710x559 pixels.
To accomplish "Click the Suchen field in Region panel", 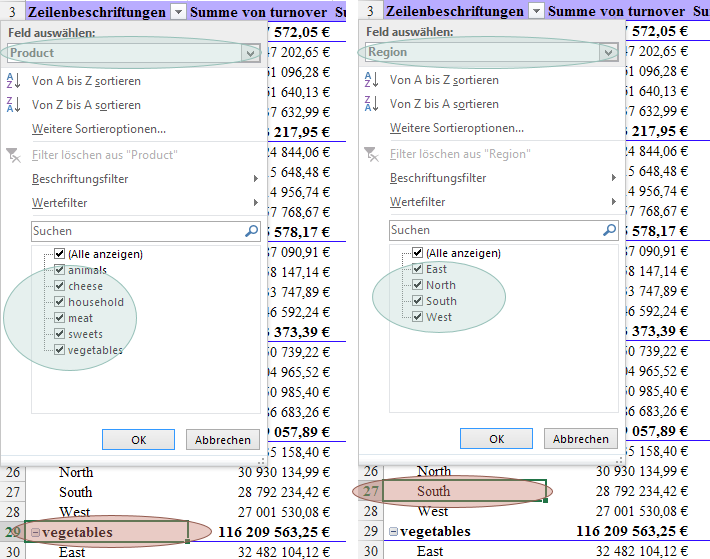I will tap(495, 231).
